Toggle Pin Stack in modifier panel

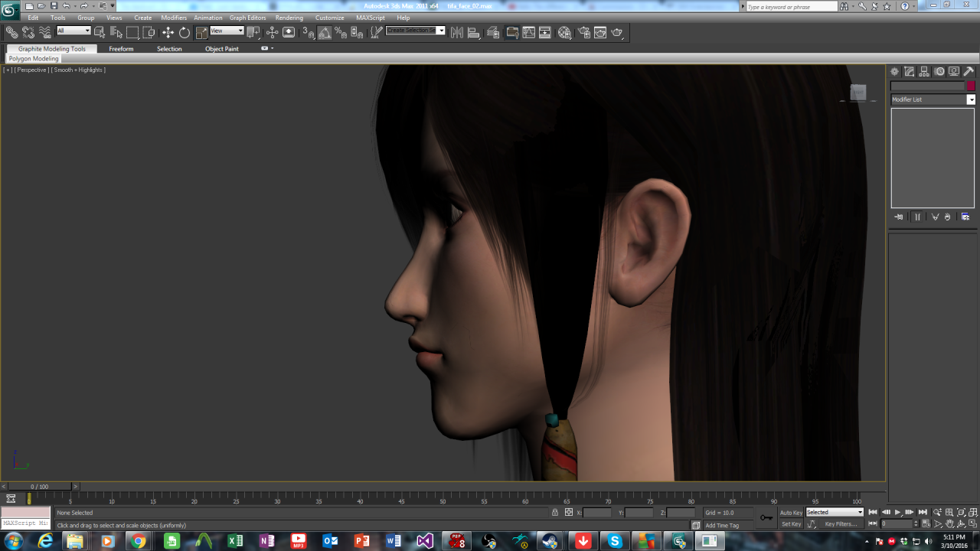click(899, 217)
